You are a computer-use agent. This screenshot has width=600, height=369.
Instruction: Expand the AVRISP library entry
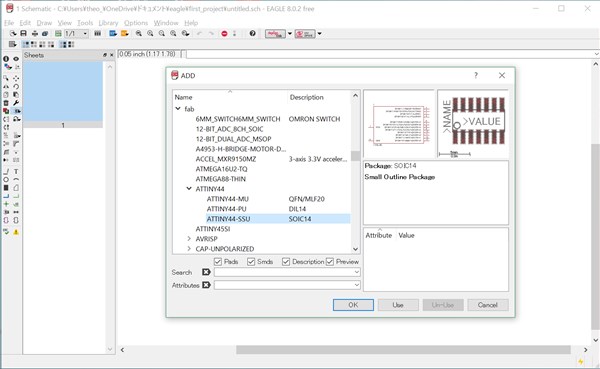189,238
